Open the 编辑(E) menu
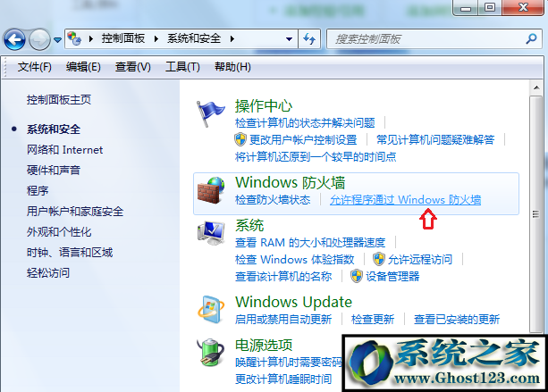 pos(83,67)
